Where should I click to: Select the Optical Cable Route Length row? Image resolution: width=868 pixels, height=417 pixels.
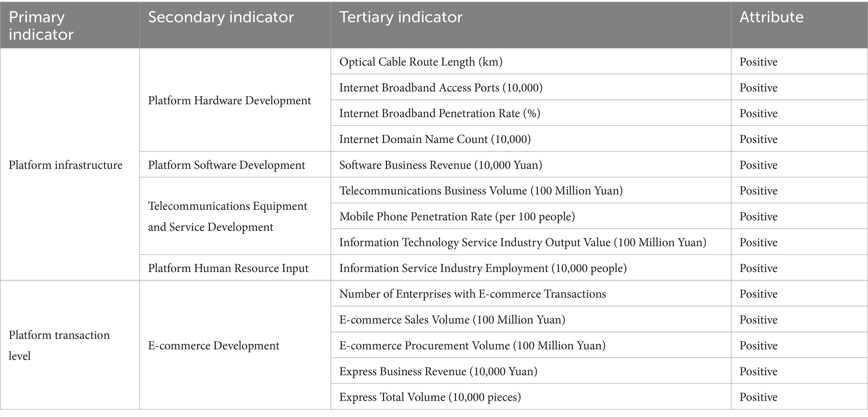[421, 62]
